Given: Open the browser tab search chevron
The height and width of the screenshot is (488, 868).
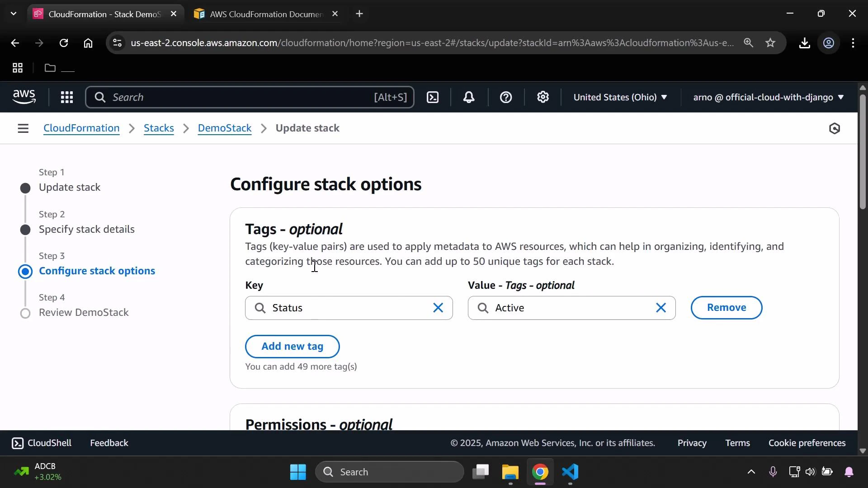Looking at the screenshot, I should tap(14, 14).
